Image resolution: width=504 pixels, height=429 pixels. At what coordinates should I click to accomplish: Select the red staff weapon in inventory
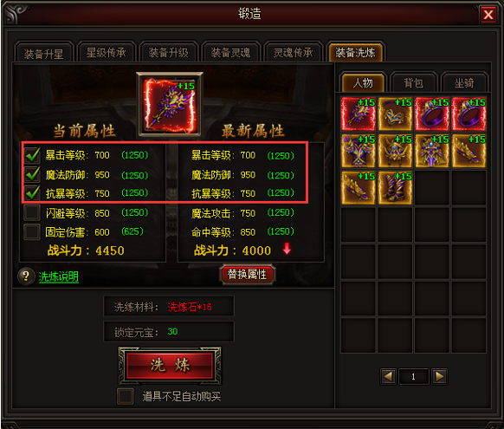click(358, 114)
